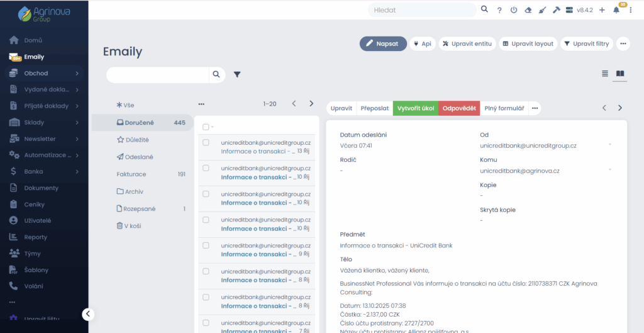Click the Hledat global search field
Image resolution: width=644 pixels, height=333 pixels.
(421, 10)
